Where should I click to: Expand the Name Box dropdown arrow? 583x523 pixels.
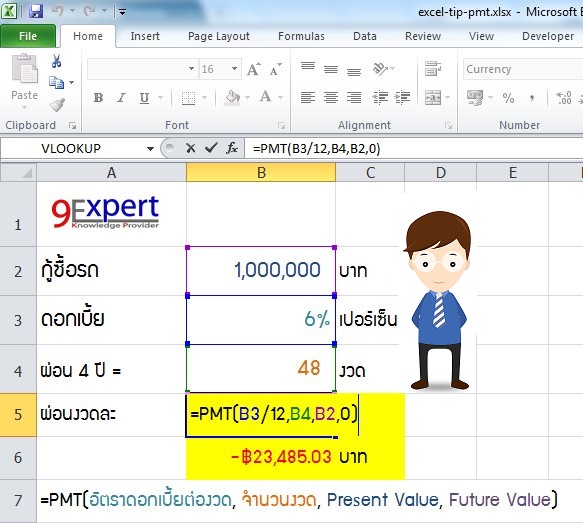[150, 149]
